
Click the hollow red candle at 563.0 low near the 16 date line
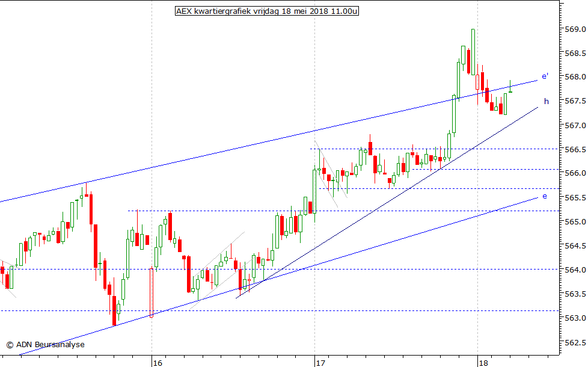click(152, 293)
